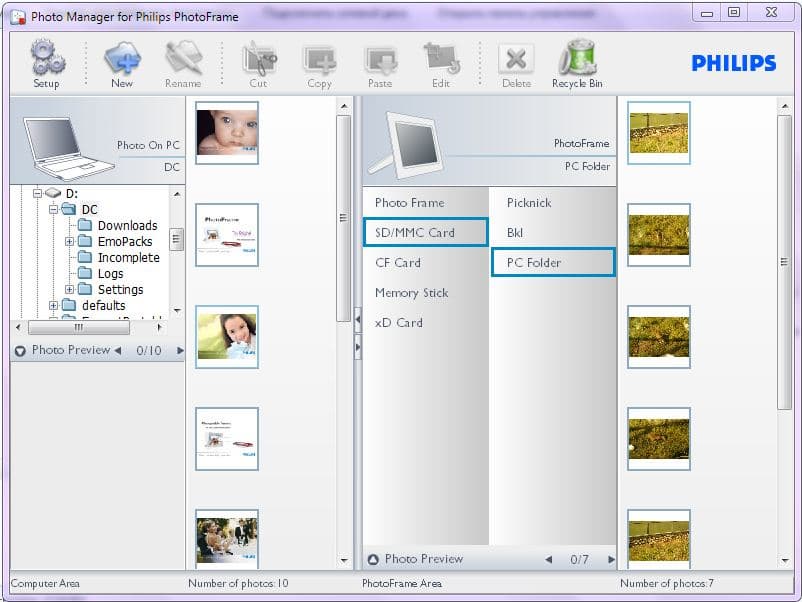Click 'Computer Area' status label

coord(45,583)
